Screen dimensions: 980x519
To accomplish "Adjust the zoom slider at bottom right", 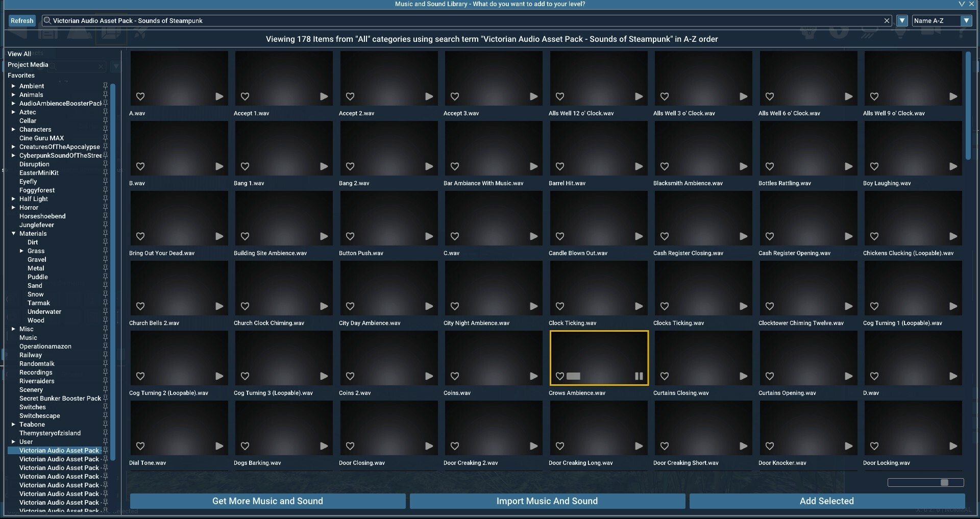I will pos(945,482).
